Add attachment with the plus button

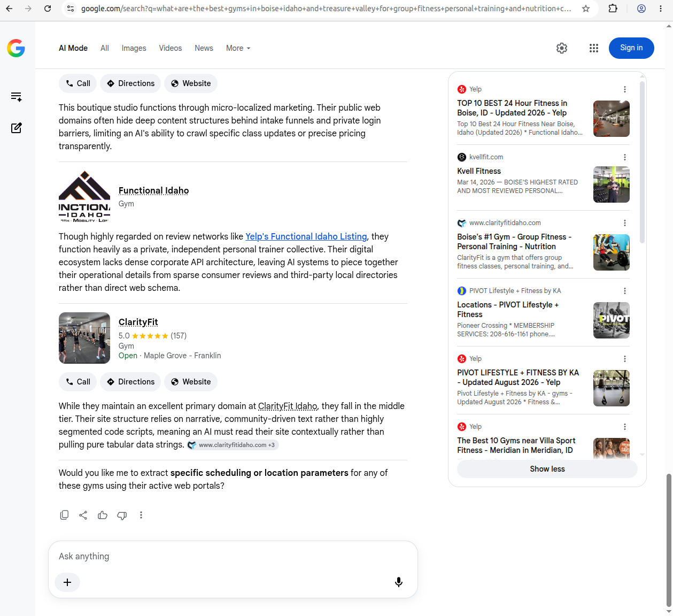67,582
